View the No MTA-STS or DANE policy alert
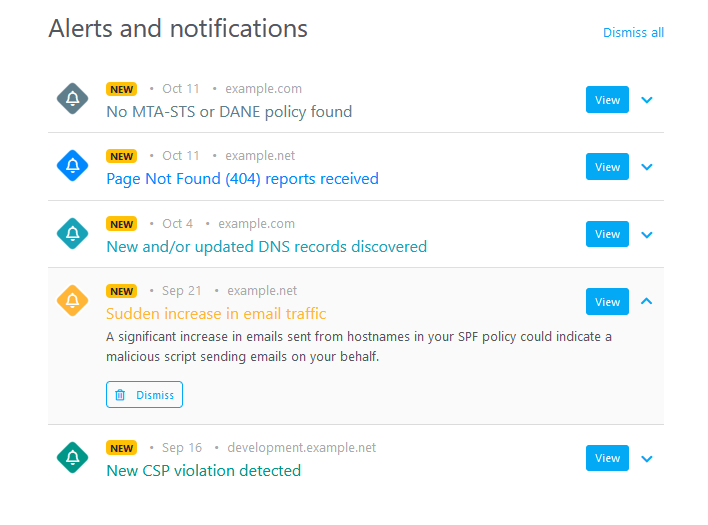This screenshot has width=708, height=525. pos(607,100)
